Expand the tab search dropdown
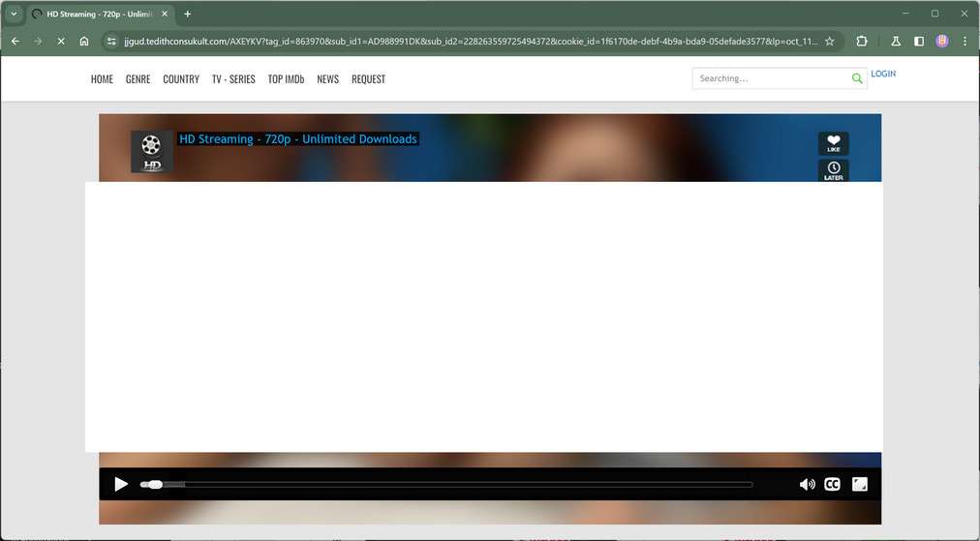980x541 pixels. 14,14
